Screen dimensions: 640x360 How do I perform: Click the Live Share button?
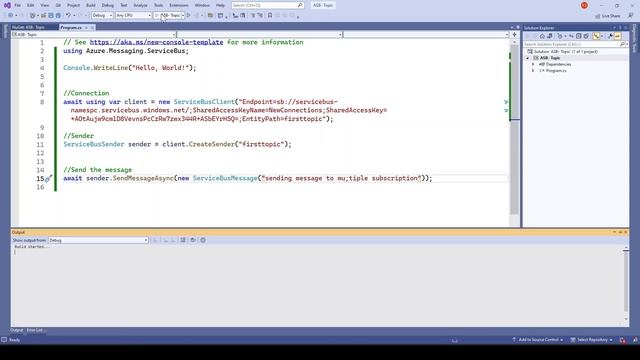(608, 16)
